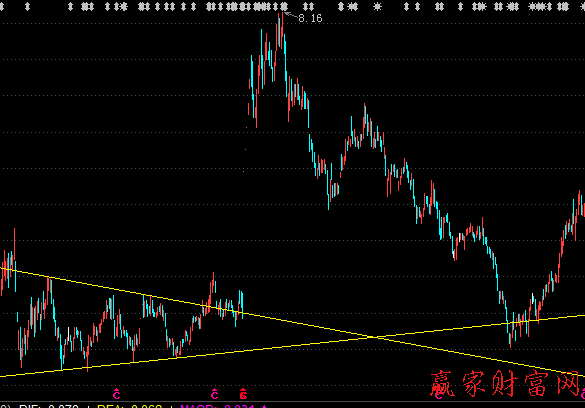Select the yellow DEA indicator label
Viewport: 585px width, 408px height.
pos(129,406)
